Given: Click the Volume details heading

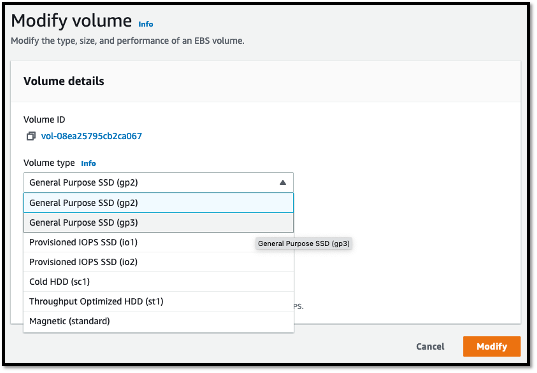Looking at the screenshot, I should pyautogui.click(x=64, y=81).
